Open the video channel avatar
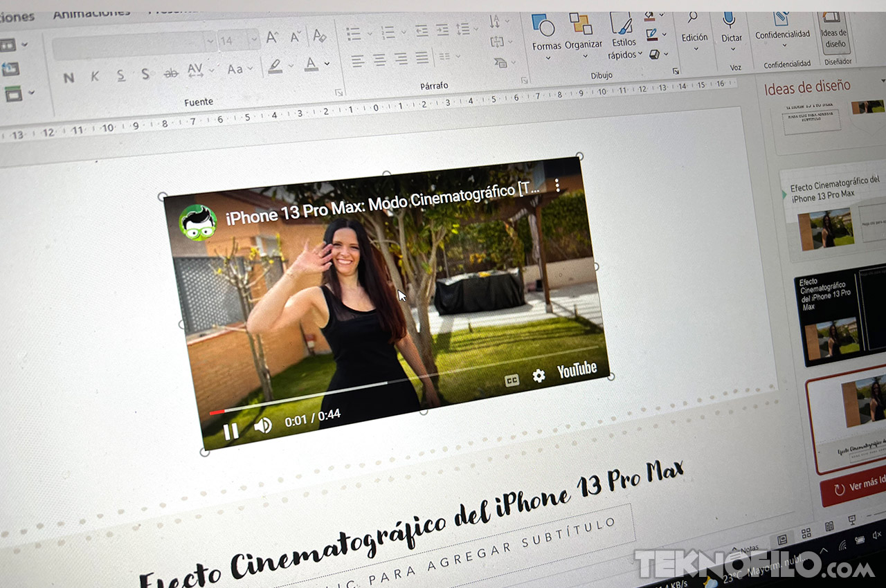 point(198,223)
